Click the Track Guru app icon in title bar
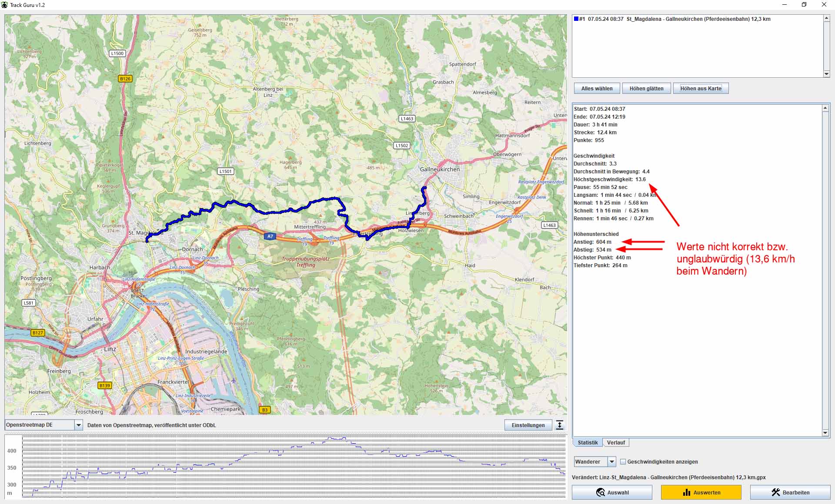Screen dimensions: 835x504 (5, 5)
